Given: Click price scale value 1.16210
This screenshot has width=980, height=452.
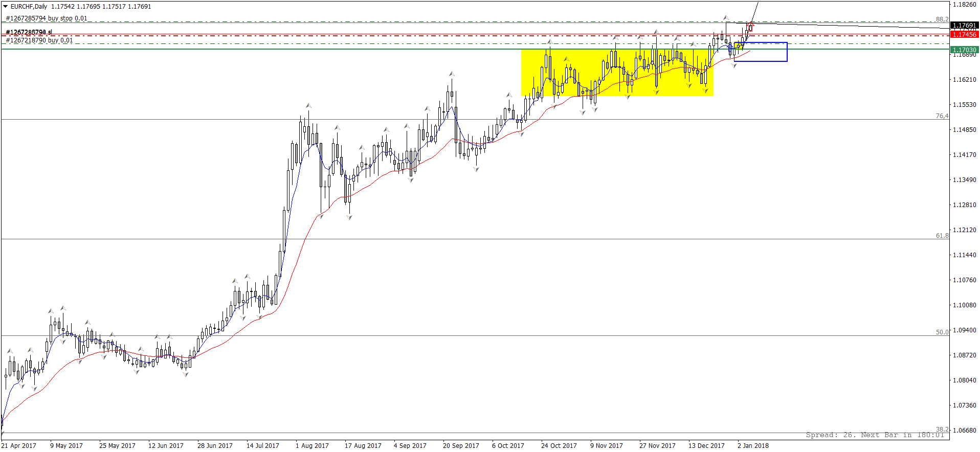Looking at the screenshot, I should click(964, 80).
